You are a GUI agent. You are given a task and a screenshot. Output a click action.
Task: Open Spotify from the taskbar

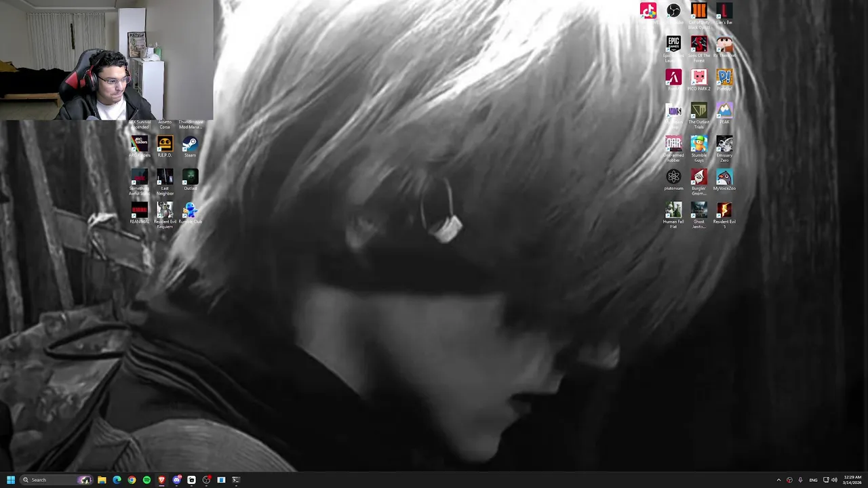[146, 480]
